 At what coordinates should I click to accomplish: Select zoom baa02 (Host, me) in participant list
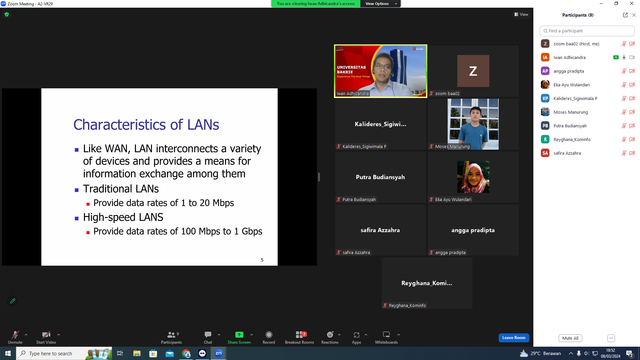587,44
